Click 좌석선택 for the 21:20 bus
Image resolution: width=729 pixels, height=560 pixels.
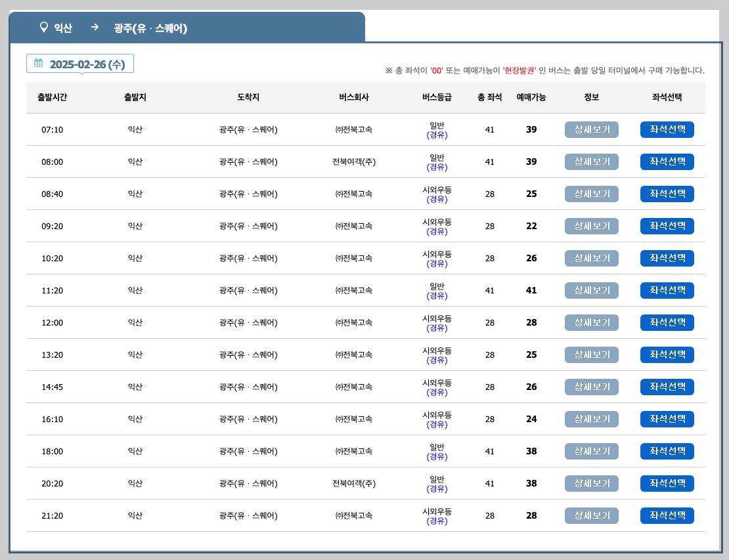click(667, 515)
